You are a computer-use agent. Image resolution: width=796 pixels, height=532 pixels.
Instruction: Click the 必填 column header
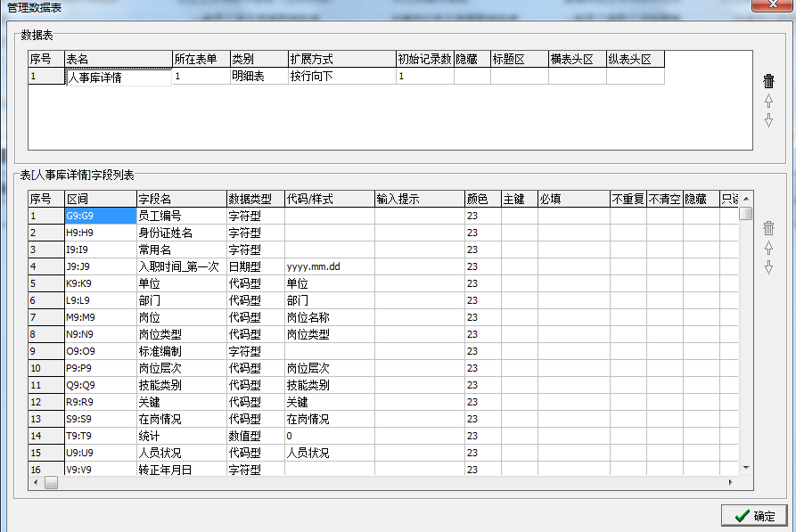click(x=574, y=199)
